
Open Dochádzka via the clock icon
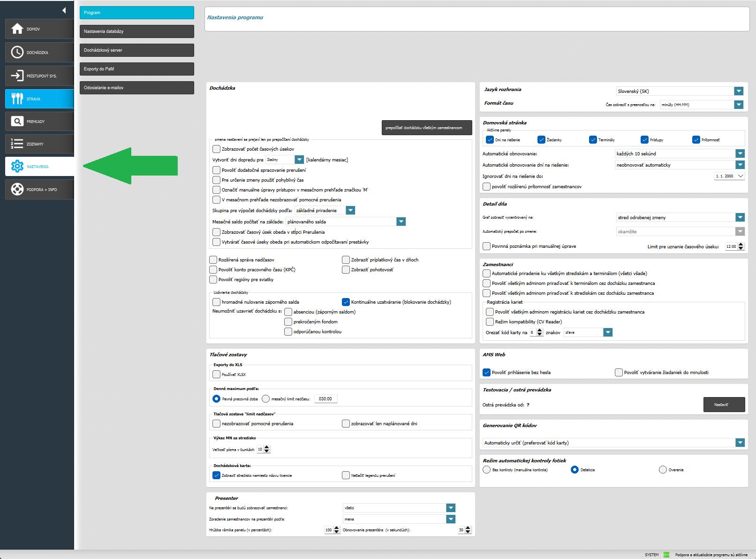tap(17, 52)
